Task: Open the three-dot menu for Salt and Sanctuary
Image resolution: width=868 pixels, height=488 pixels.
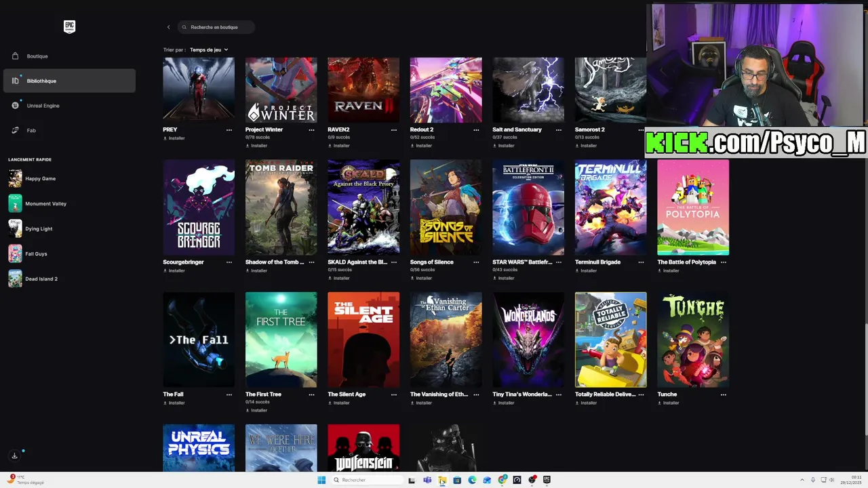Action: [559, 129]
